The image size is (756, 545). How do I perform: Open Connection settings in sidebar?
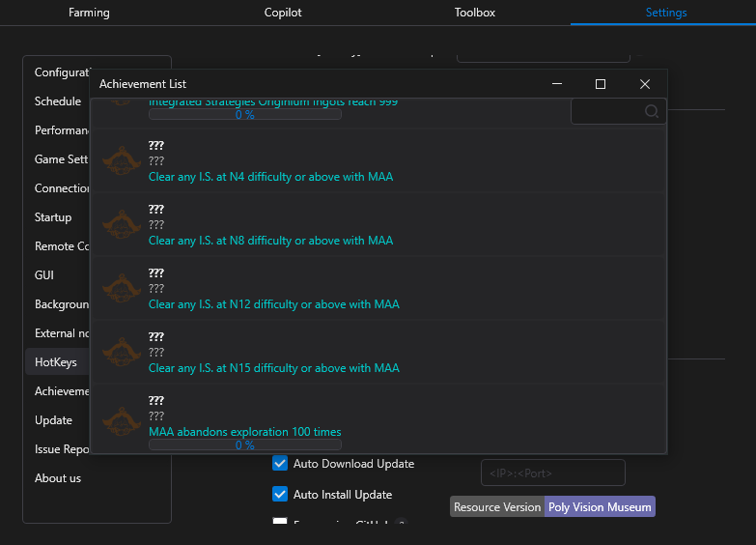coord(61,188)
